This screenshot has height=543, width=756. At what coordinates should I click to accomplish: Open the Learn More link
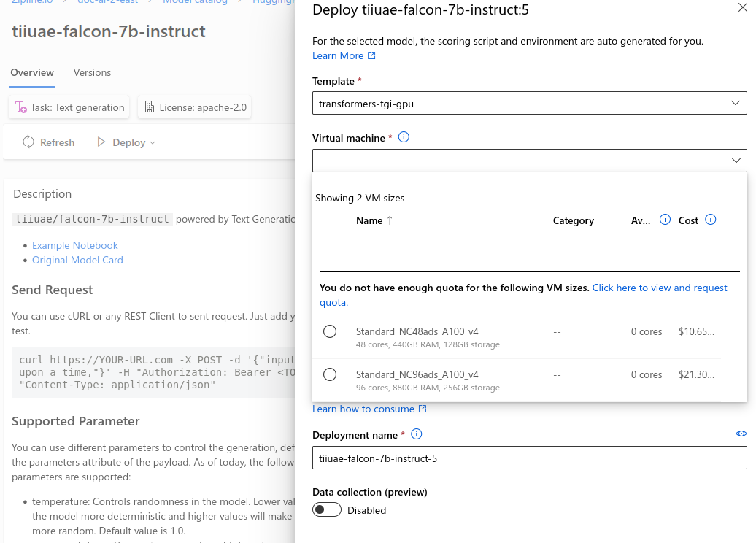click(338, 55)
